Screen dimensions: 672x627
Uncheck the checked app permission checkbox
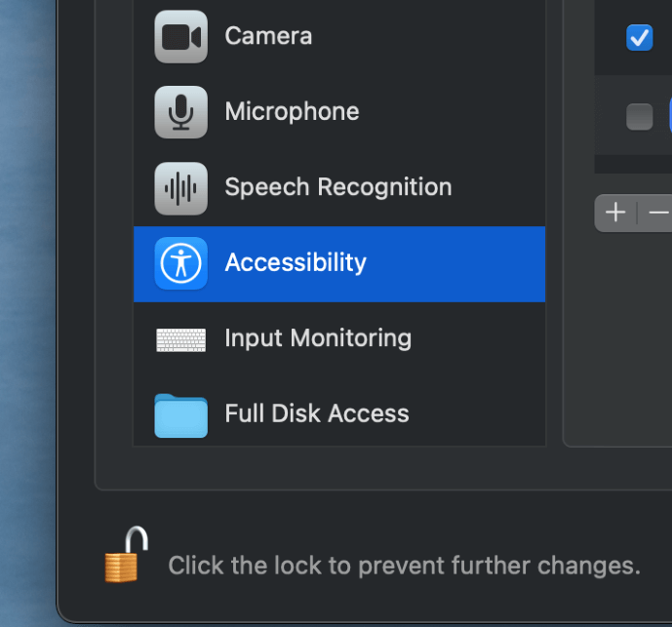[x=640, y=38]
